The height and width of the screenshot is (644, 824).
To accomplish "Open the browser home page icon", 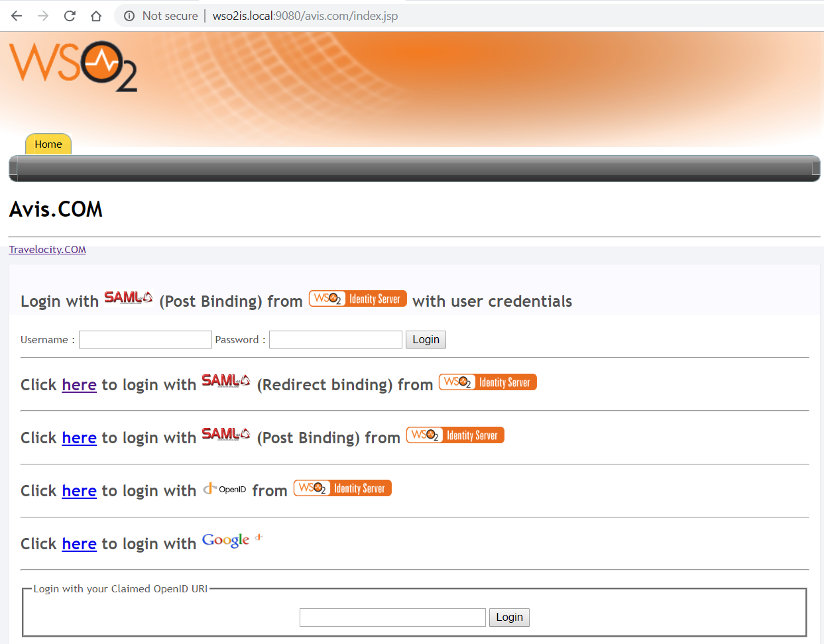I will point(96,16).
